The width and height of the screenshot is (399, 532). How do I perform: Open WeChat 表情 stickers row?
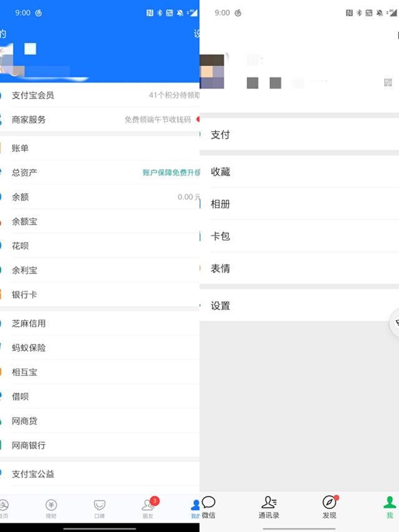[x=299, y=268]
